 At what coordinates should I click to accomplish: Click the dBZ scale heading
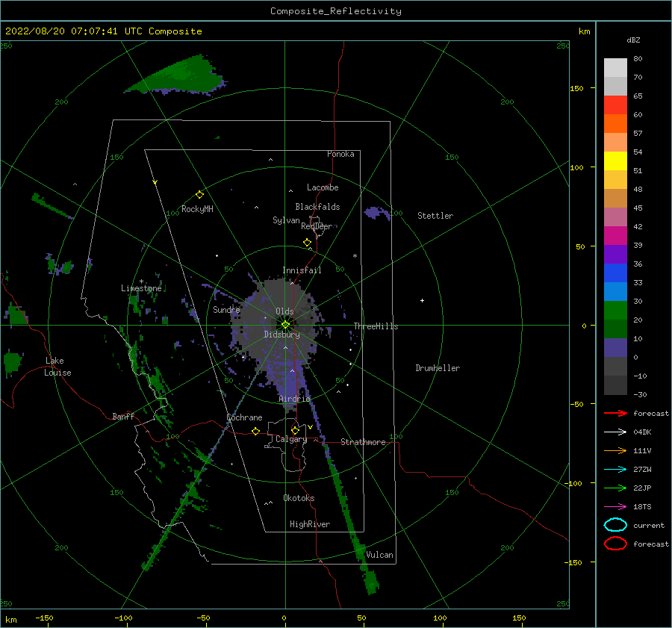[x=633, y=40]
